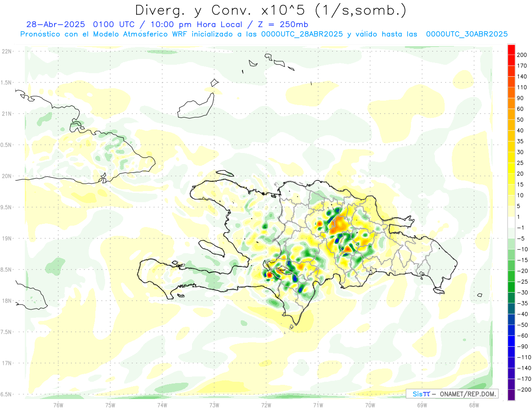532x411 pixels.
Task: Click the blue color bar segment between -60 and -90
Action: (x=512, y=341)
